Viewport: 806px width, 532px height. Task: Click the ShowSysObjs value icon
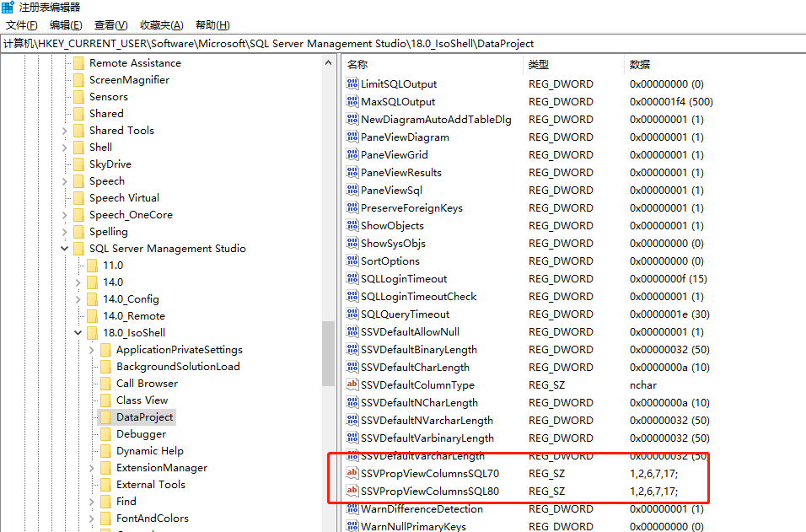pos(352,243)
